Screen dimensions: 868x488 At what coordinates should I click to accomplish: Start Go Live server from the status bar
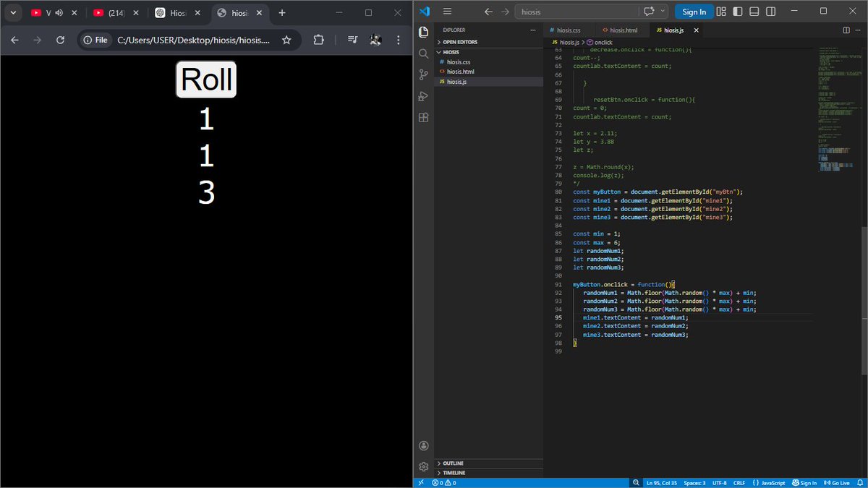click(835, 483)
